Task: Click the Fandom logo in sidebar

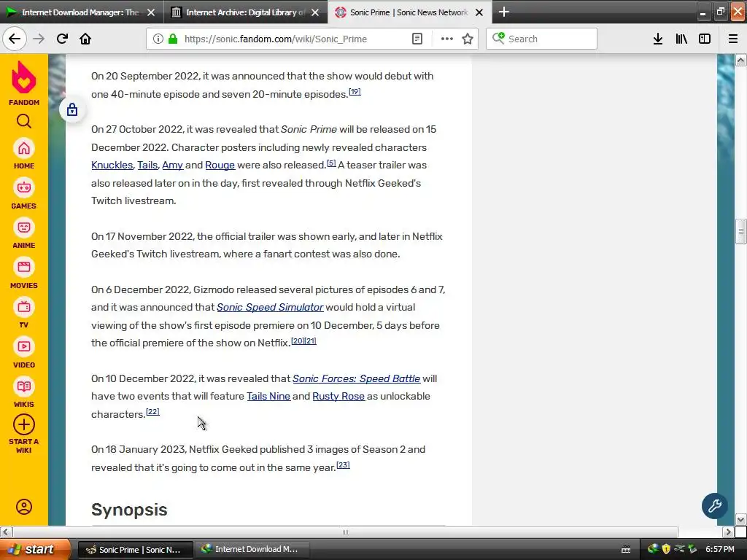Action: [24, 83]
